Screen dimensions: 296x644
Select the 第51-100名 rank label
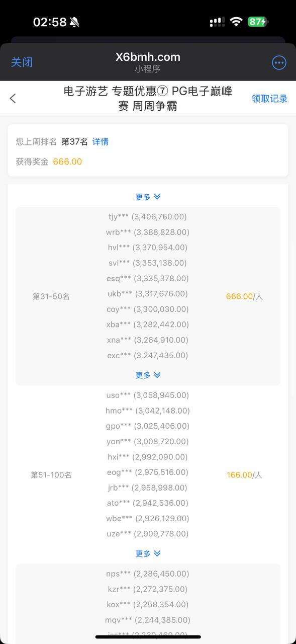coord(51,474)
